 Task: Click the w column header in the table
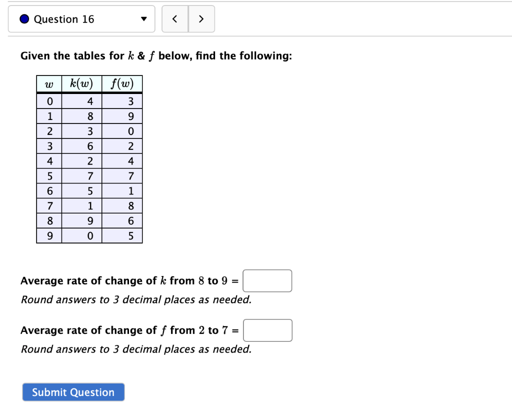point(48,83)
